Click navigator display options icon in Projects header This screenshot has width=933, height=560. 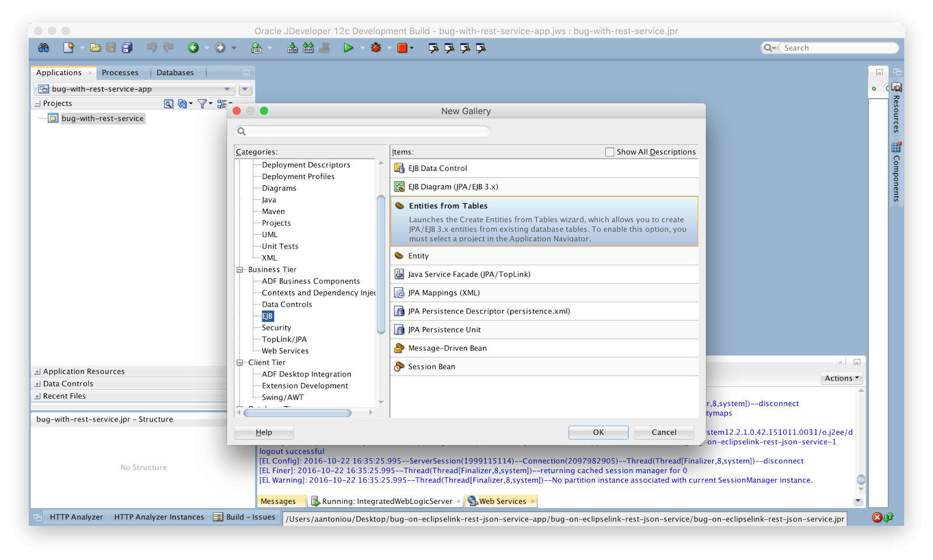[x=222, y=104]
